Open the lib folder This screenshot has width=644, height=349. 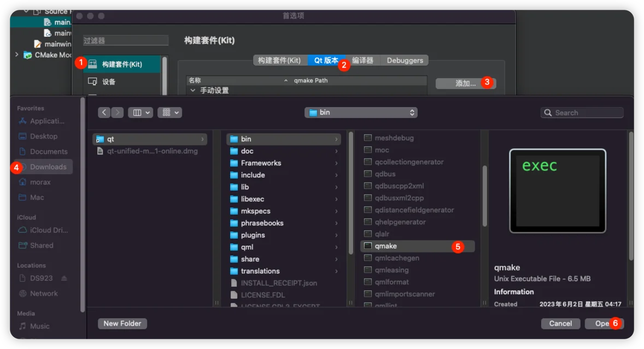pyautogui.click(x=284, y=187)
